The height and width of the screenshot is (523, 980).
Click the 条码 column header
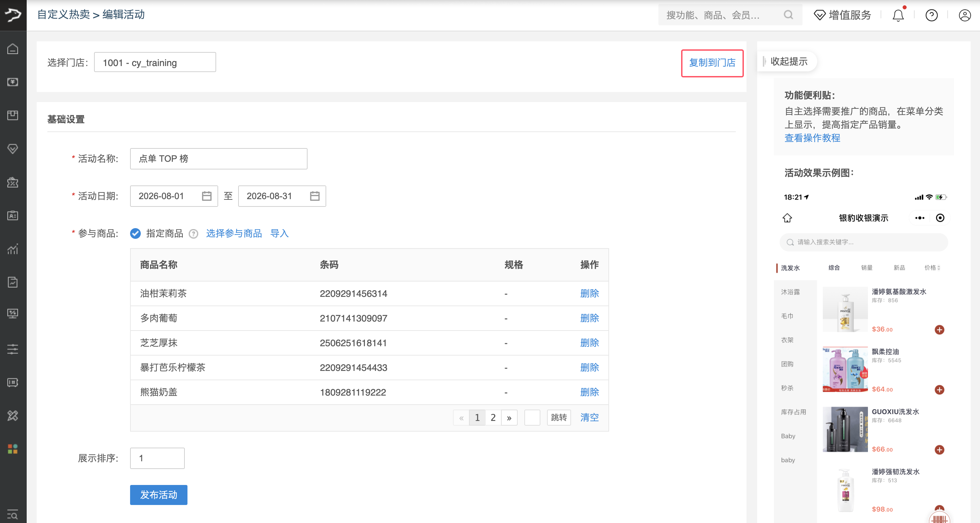coord(329,265)
